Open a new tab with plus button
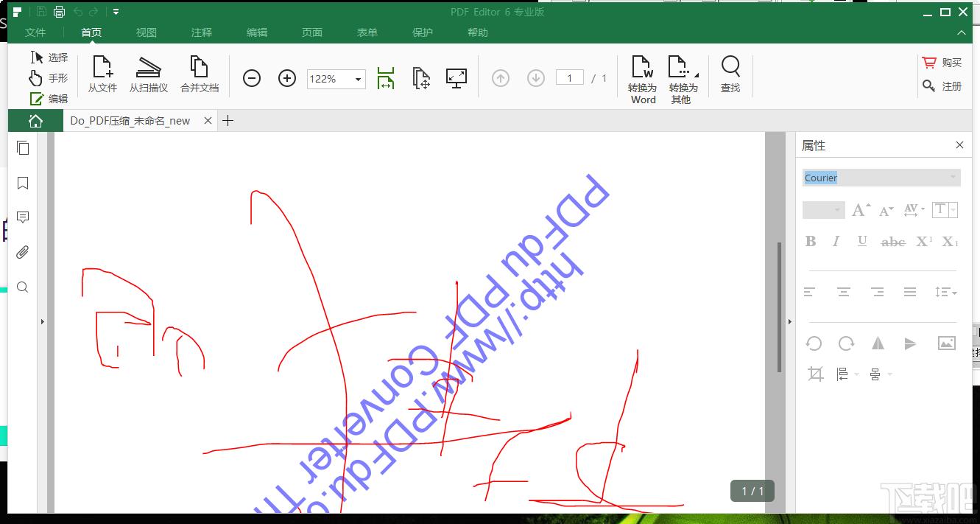 click(x=228, y=121)
